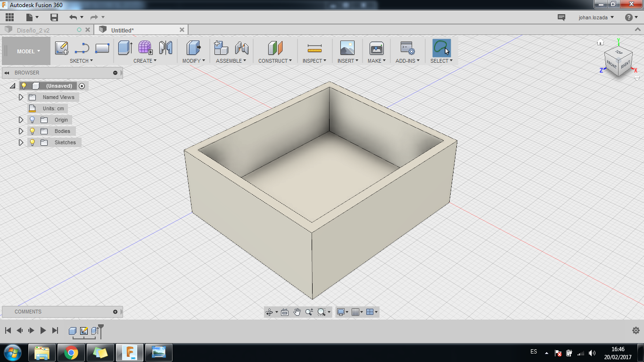Choose the sketch Line tool

pos(82,48)
